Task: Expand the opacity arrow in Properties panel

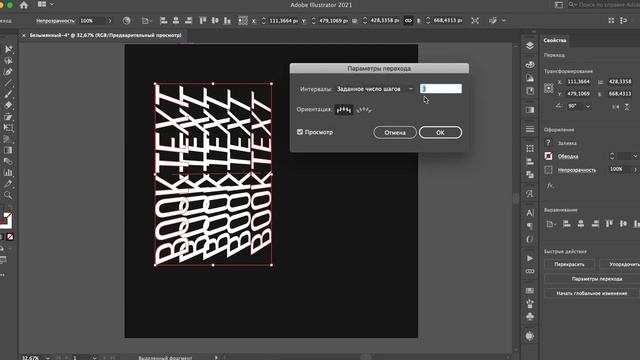Action: tap(635, 169)
